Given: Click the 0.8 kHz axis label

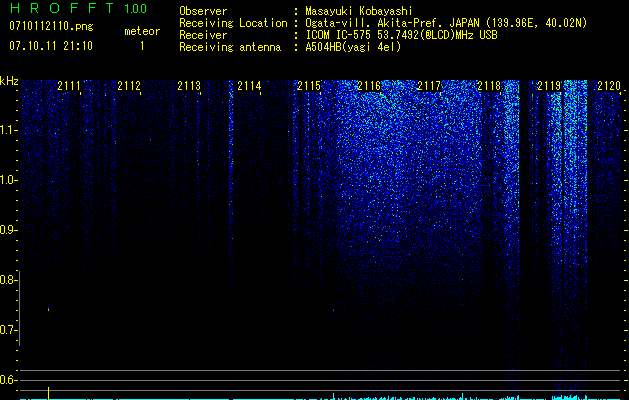Looking at the screenshot, I should pyautogui.click(x=8, y=280).
